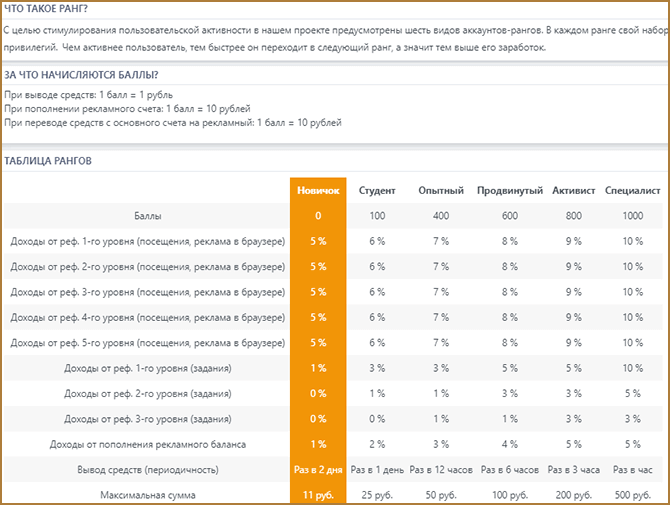The width and height of the screenshot is (670, 505).
Task: Click Продвинутый '4 %' in пополнения рекламного баланса row
Action: click(510, 444)
